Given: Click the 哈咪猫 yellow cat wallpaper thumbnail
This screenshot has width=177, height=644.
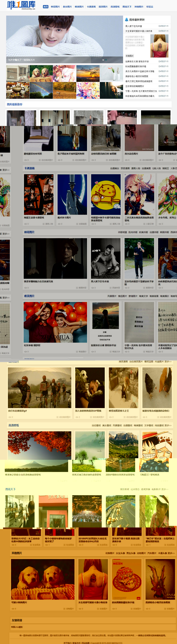Looking at the screenshot, I should [x=106, y=194].
